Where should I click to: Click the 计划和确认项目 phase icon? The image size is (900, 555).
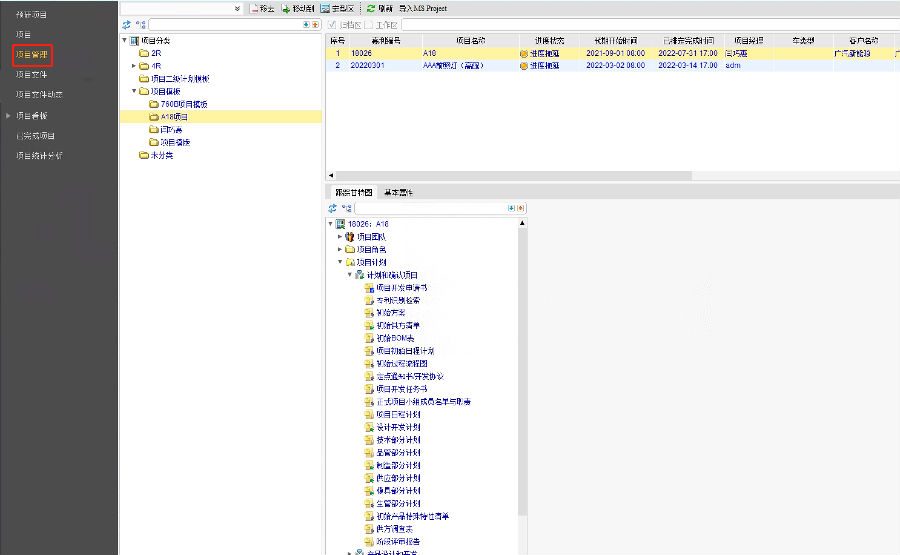[360, 275]
